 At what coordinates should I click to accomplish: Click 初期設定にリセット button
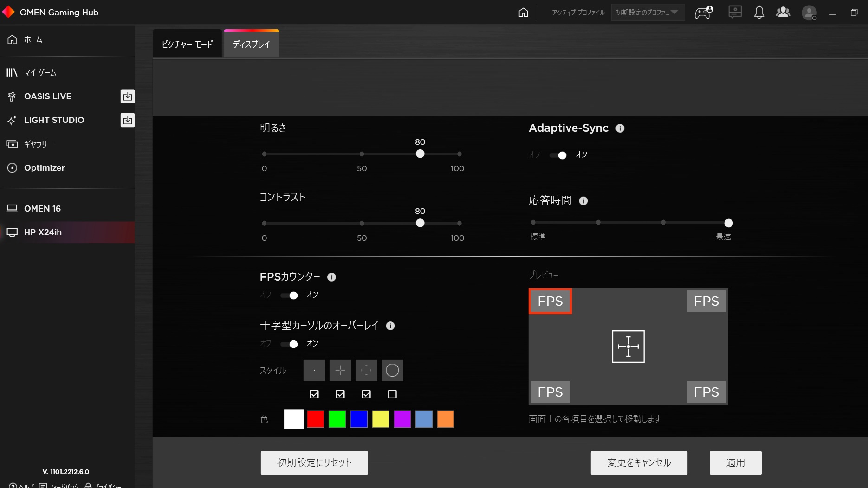coord(314,462)
